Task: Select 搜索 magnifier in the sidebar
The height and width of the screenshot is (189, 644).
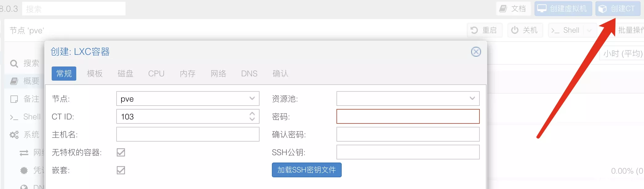Action: [14, 64]
